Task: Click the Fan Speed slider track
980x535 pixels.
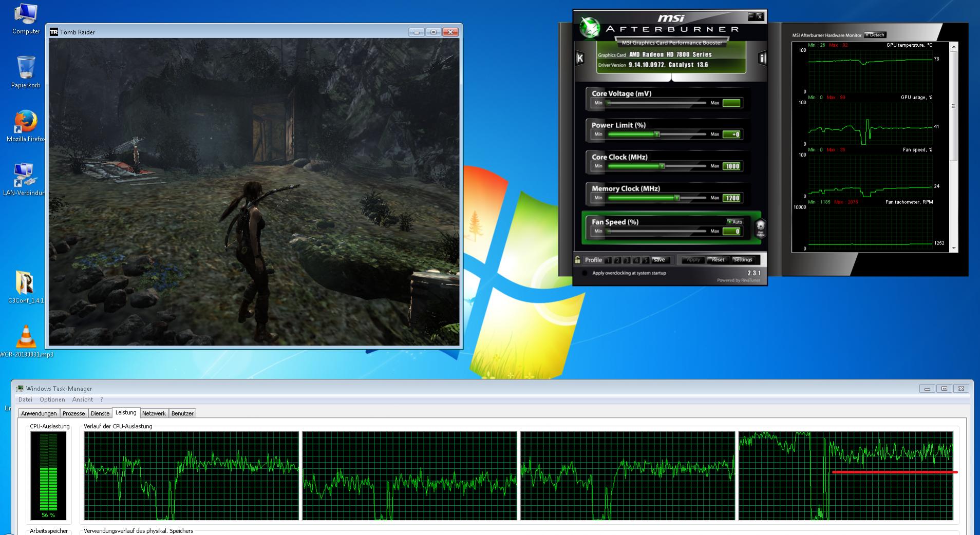Action: point(657,232)
